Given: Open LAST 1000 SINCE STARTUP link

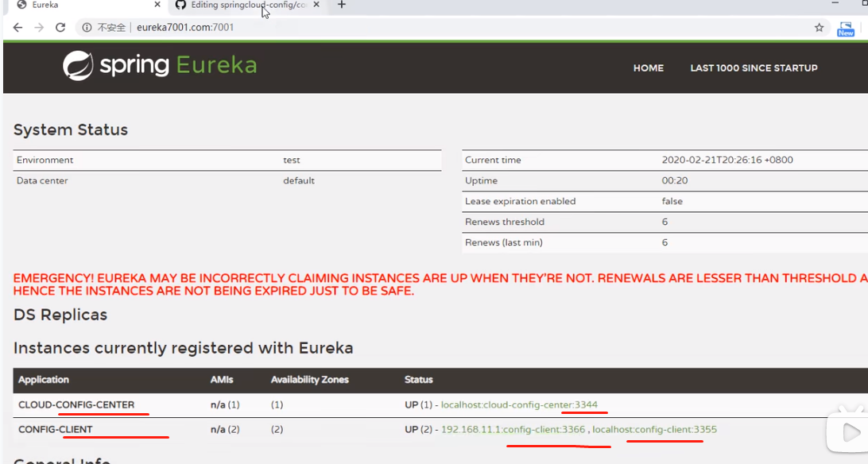Looking at the screenshot, I should click(754, 68).
